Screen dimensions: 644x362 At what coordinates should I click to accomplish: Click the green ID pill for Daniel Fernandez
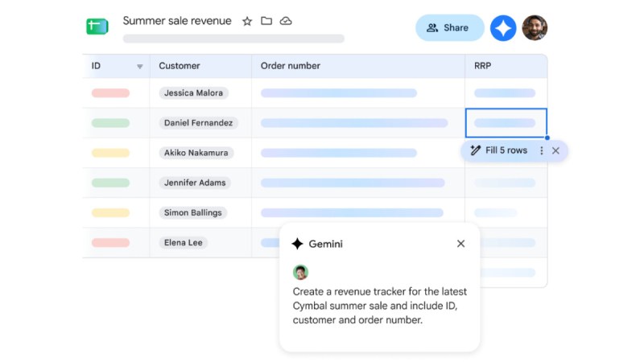click(x=110, y=123)
